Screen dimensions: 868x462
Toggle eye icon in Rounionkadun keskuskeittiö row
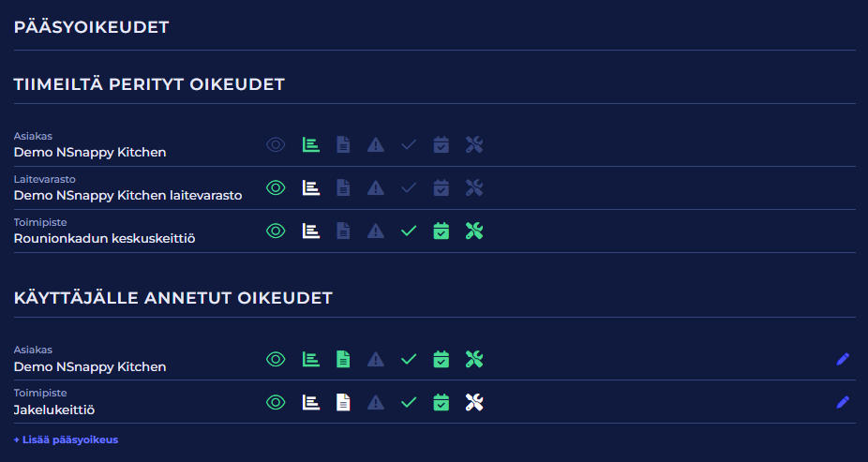coord(276,231)
